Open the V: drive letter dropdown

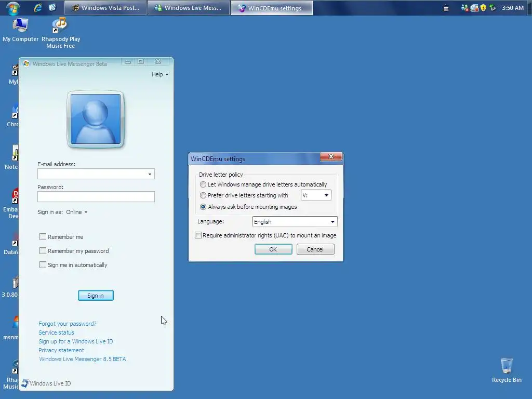coord(316,195)
